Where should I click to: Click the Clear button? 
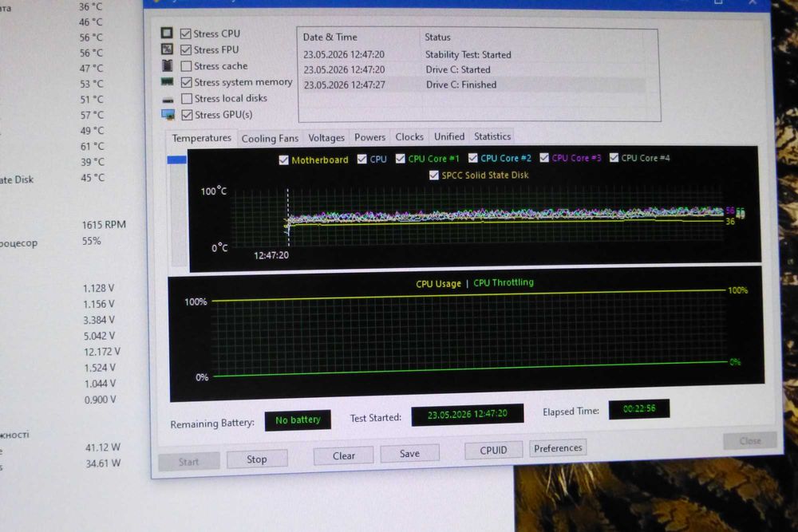pyautogui.click(x=343, y=455)
